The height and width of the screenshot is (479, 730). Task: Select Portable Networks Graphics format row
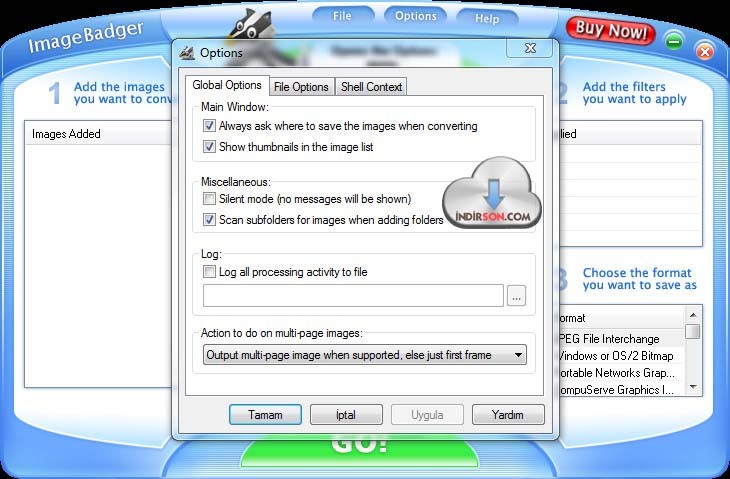(x=620, y=373)
